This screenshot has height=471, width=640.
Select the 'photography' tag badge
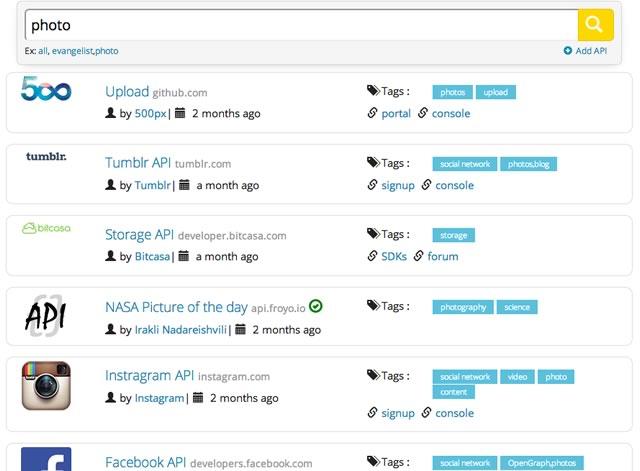tap(464, 307)
